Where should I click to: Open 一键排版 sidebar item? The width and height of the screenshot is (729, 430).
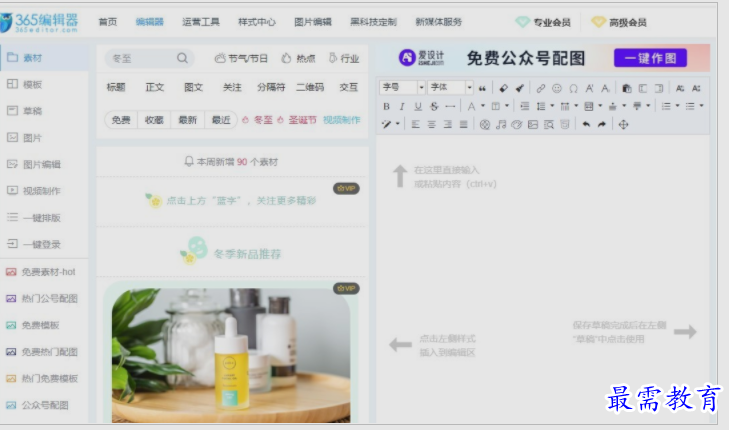coord(44,218)
